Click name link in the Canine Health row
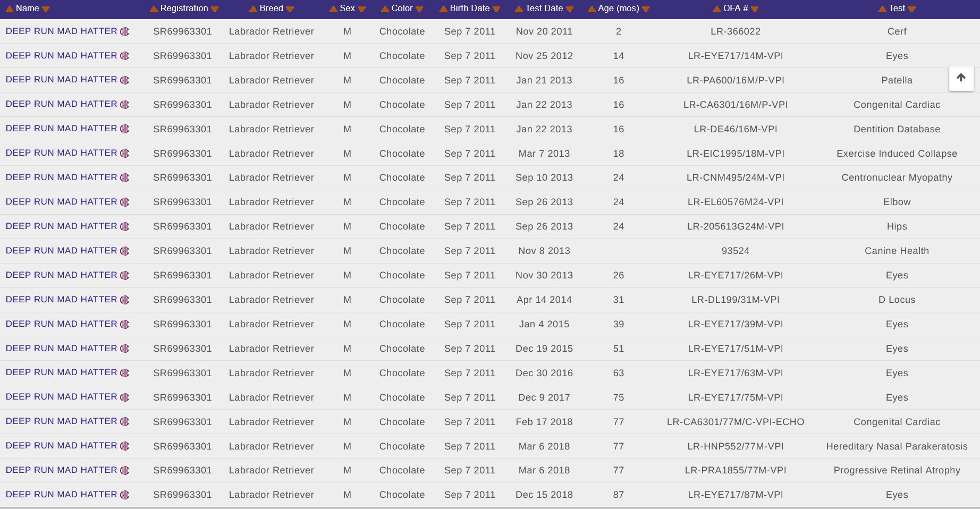The image size is (980, 509). click(x=61, y=251)
